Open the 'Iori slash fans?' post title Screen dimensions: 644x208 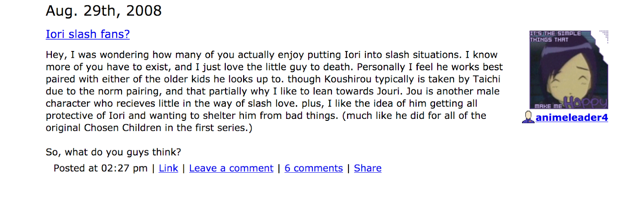pos(88,34)
